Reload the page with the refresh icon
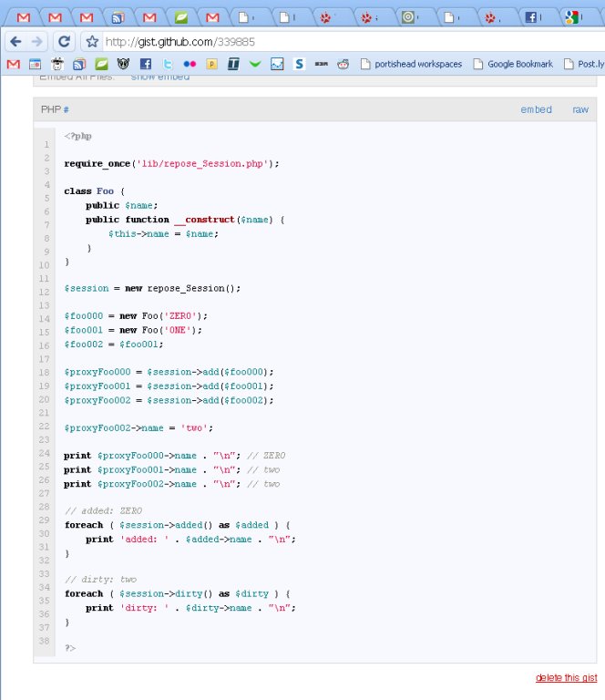Viewport: 605px width, 700px height. point(64,41)
